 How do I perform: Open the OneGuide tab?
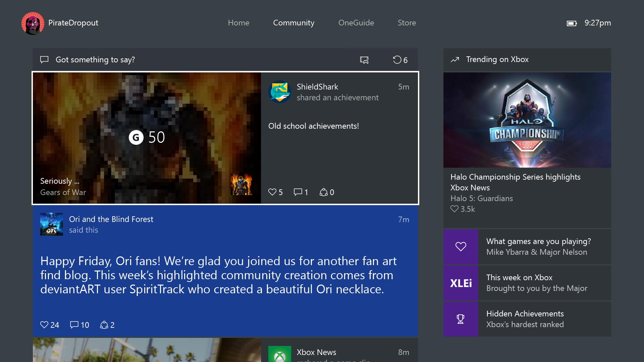[x=356, y=23]
